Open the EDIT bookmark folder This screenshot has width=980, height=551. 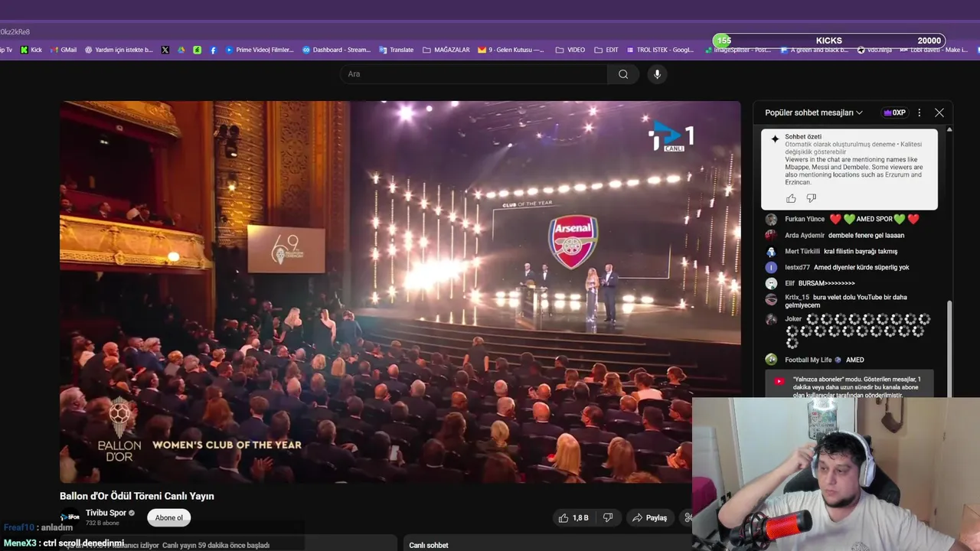click(x=606, y=50)
